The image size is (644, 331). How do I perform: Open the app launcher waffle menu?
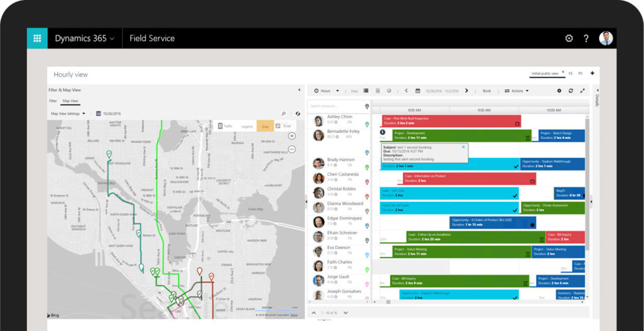pyautogui.click(x=37, y=38)
